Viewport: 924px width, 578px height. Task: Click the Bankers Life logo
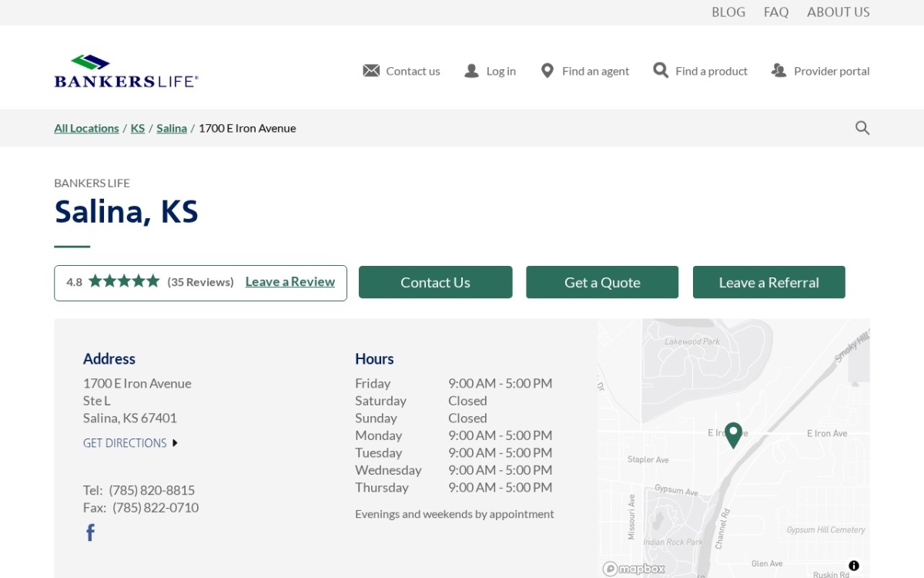126,71
